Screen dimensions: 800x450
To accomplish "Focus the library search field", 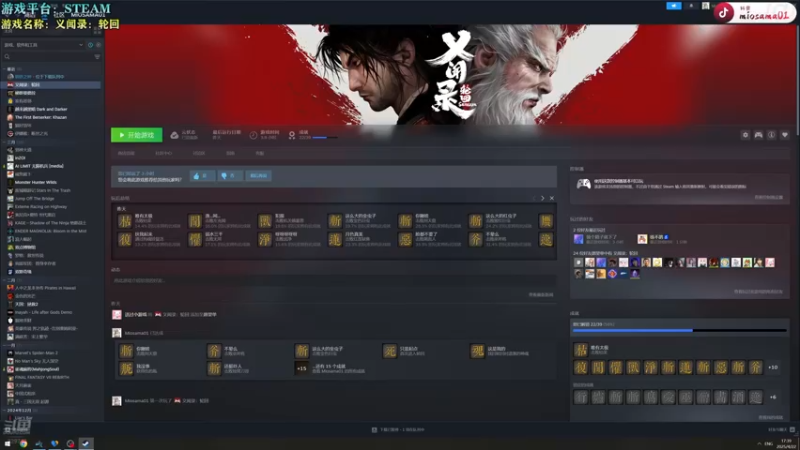I will [x=48, y=57].
